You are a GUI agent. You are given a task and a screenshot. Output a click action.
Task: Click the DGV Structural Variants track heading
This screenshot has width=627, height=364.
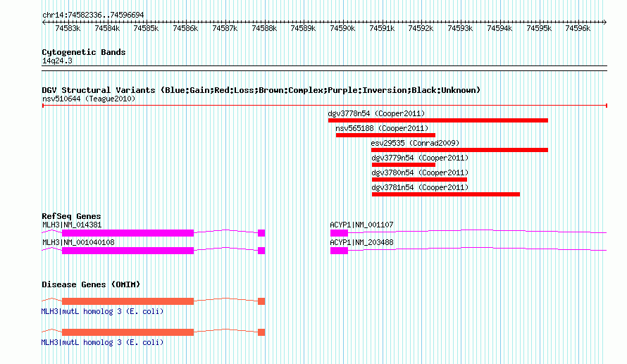tap(261, 90)
